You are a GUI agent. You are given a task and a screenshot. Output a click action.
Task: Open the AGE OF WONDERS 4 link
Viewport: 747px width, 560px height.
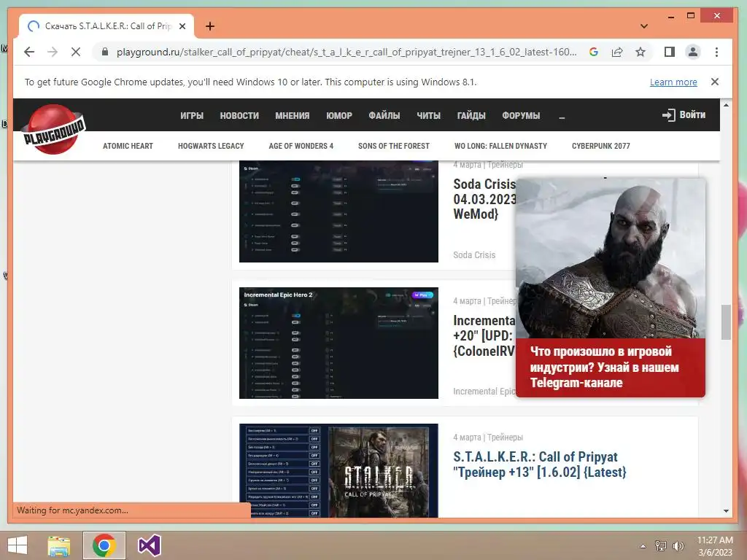point(301,146)
